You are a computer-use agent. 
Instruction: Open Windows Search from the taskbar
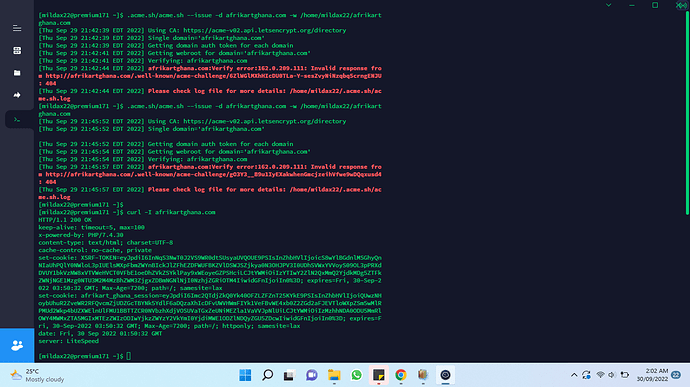point(268,375)
